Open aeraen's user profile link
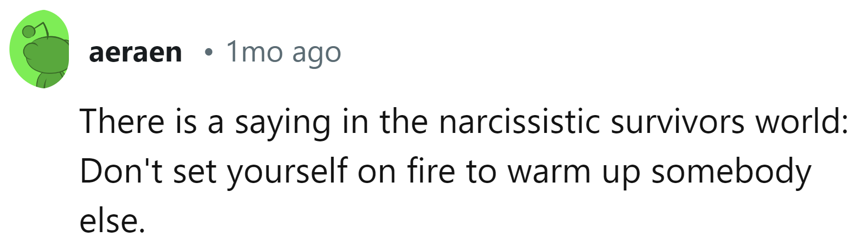This screenshot has width=868, height=249. [135, 52]
